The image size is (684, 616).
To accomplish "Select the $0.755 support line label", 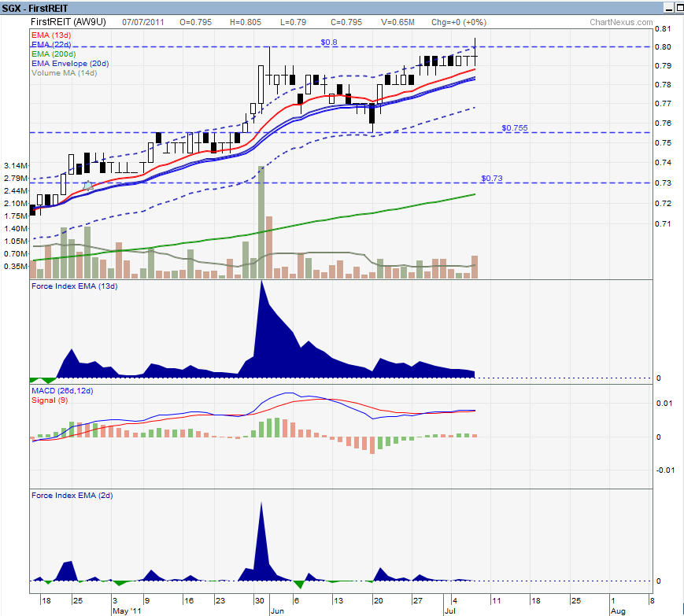I will (515, 127).
